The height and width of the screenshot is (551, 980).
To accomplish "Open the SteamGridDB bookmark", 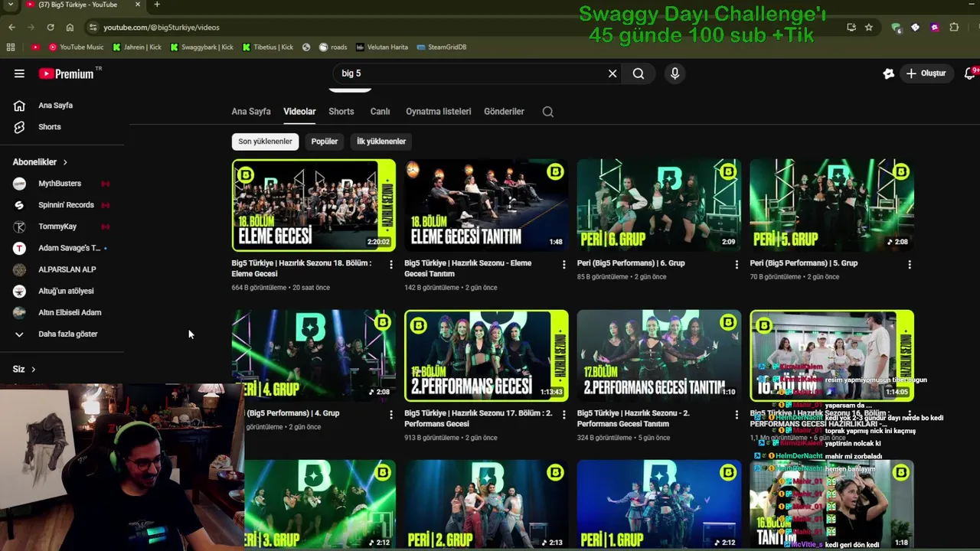I will [442, 47].
